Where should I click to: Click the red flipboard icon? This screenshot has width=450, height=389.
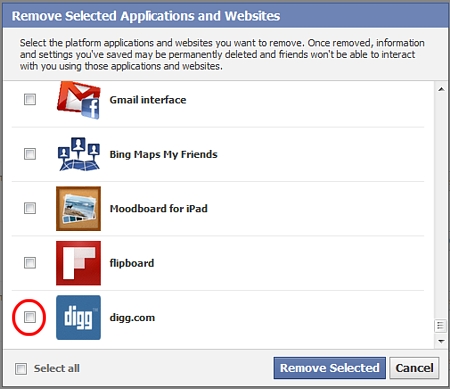click(78, 263)
